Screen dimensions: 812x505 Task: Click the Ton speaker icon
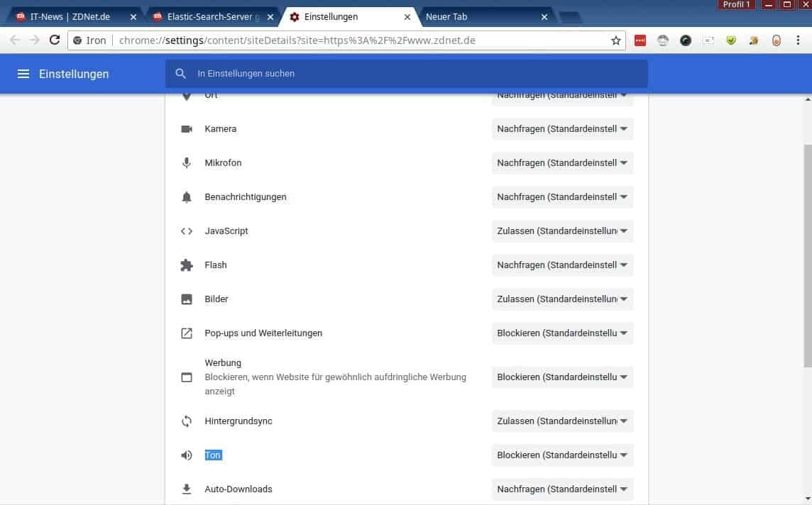[x=187, y=455]
